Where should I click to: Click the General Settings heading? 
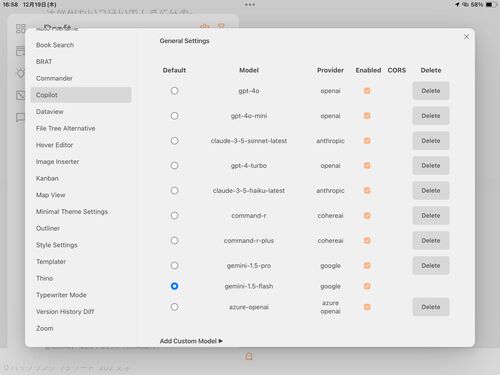[184, 41]
